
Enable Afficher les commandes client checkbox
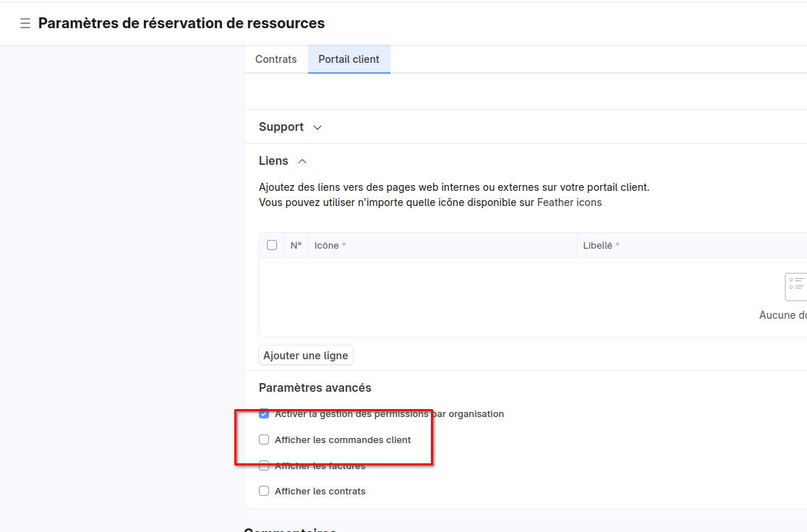264,439
